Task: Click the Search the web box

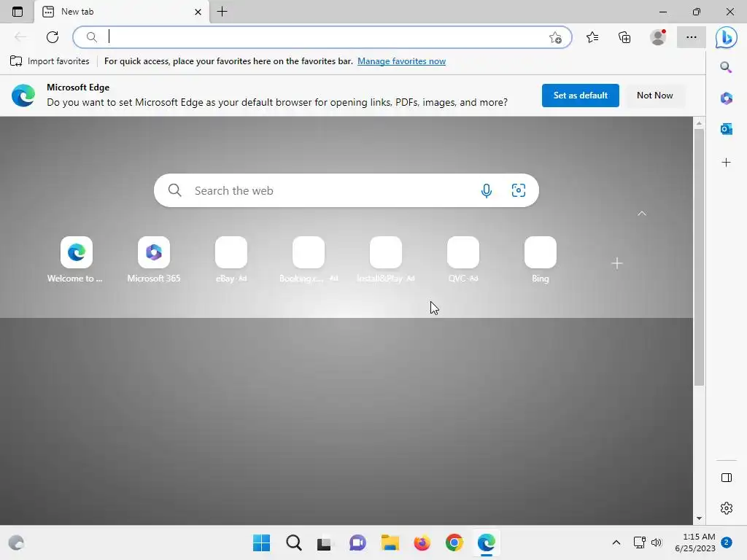Action: [347, 190]
